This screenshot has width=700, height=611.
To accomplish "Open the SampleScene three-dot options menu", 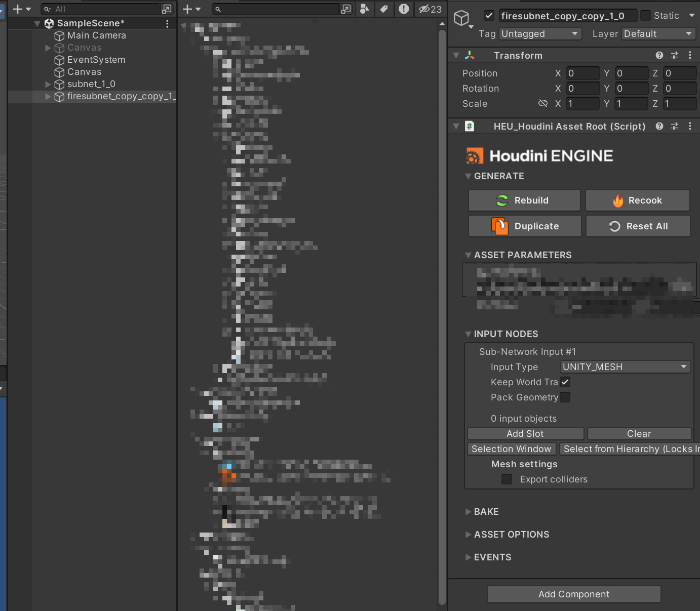I will coord(167,23).
